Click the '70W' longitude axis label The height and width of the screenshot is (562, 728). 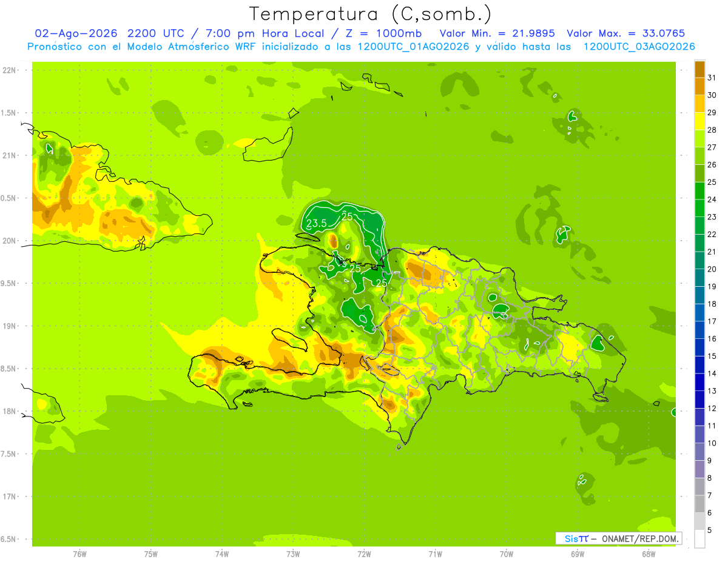(x=507, y=554)
